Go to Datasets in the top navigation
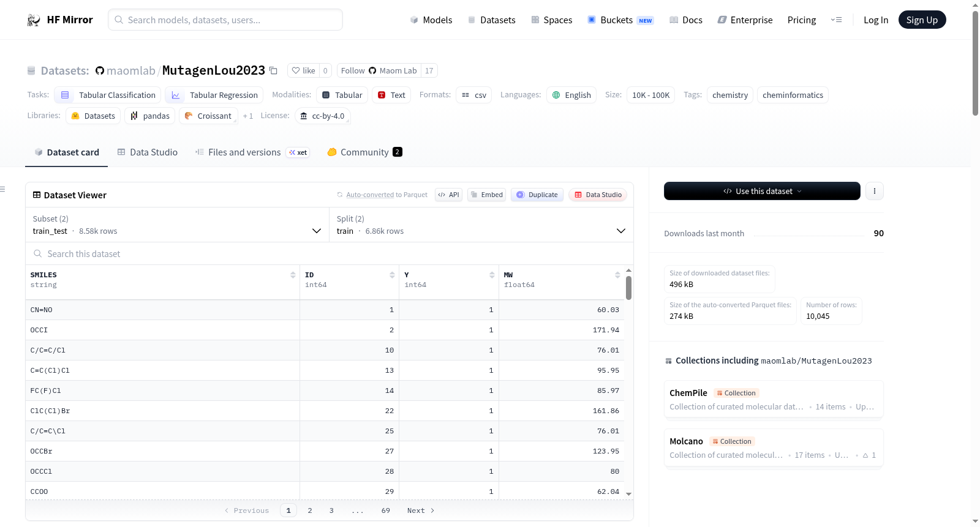This screenshot has height=527, width=980. click(x=492, y=20)
